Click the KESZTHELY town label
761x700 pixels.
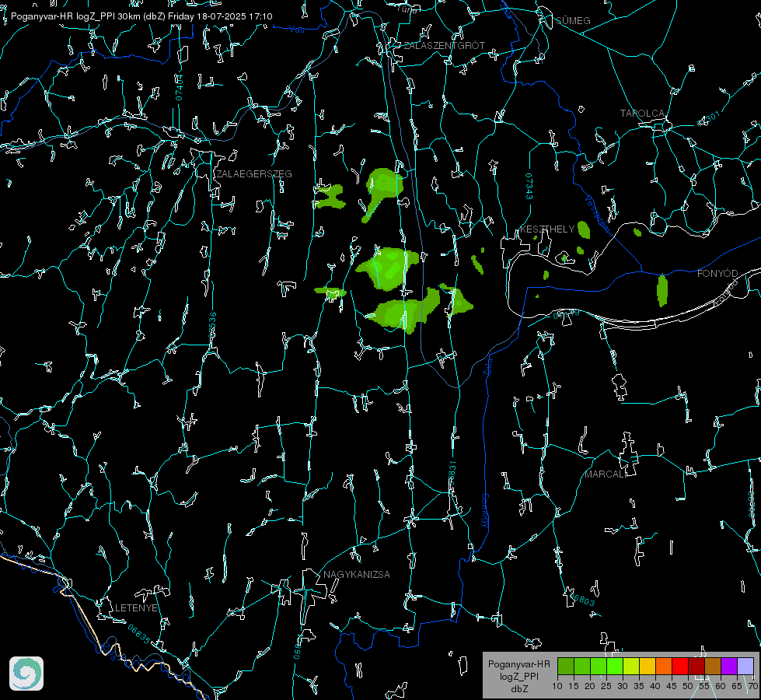tap(547, 229)
